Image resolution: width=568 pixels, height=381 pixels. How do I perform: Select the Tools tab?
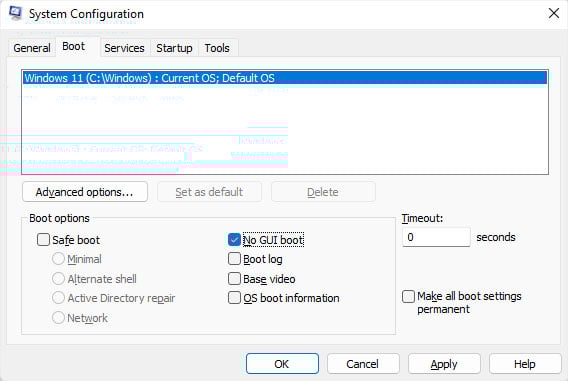(217, 48)
